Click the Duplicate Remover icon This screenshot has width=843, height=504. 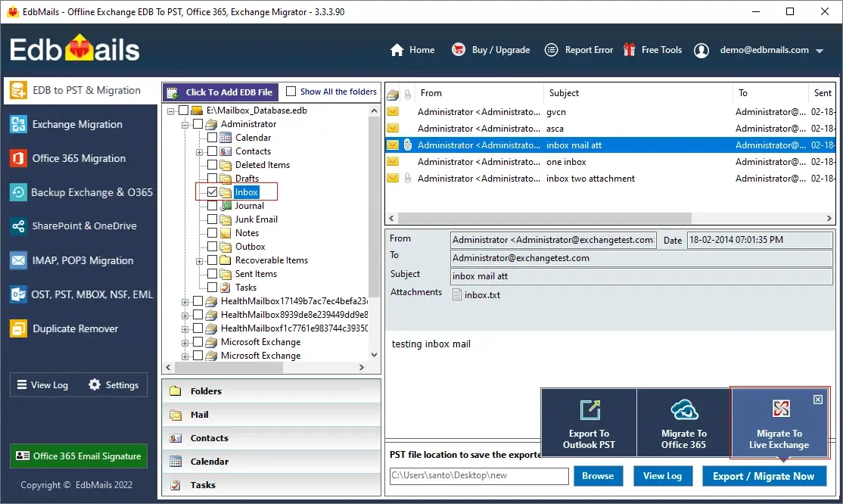point(18,328)
